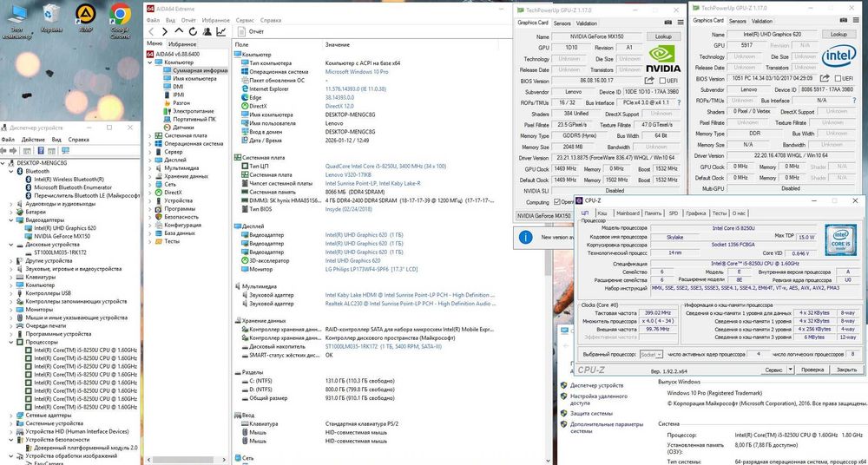Click Device Manager toolbar forward arrow
The width and height of the screenshot is (868, 465).
13,151
